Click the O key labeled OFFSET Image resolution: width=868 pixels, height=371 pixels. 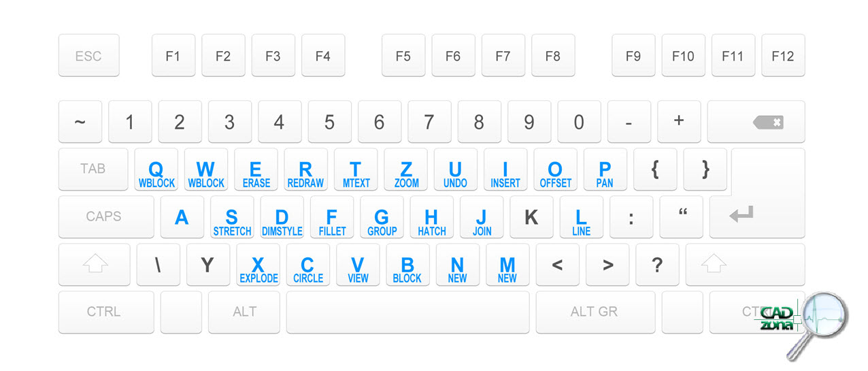click(555, 170)
